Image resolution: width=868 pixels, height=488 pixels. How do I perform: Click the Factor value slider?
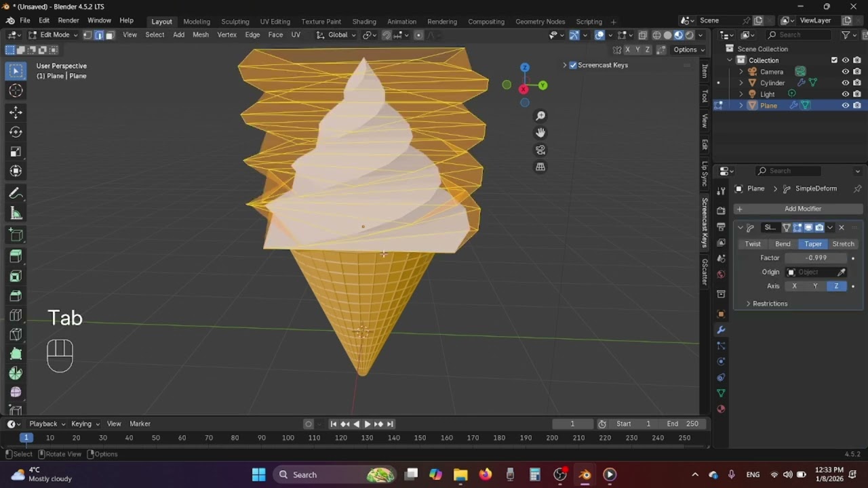coord(816,258)
